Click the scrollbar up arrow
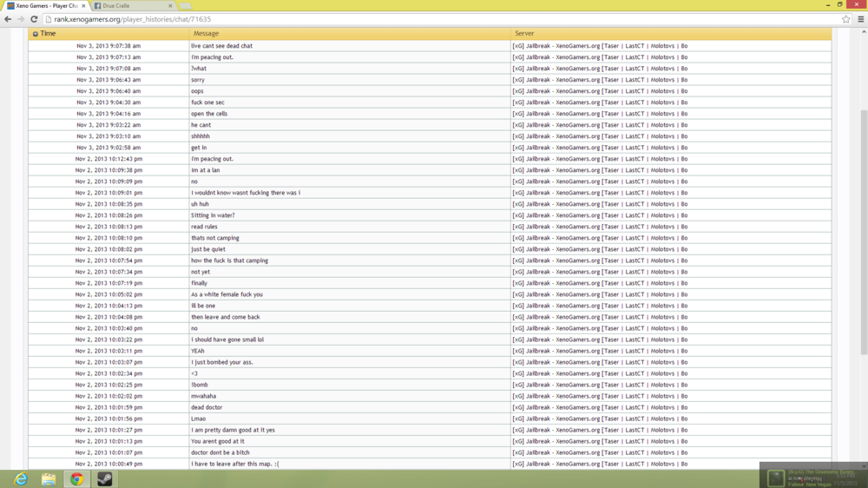Screen dimensions: 868x488 (864, 32)
